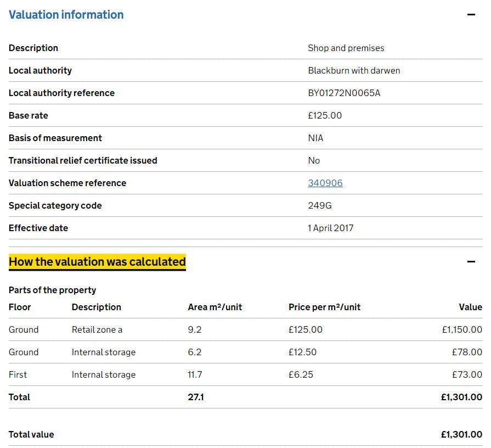Select First floor Internal storage description
The height and width of the screenshot is (448, 491).
pos(104,374)
